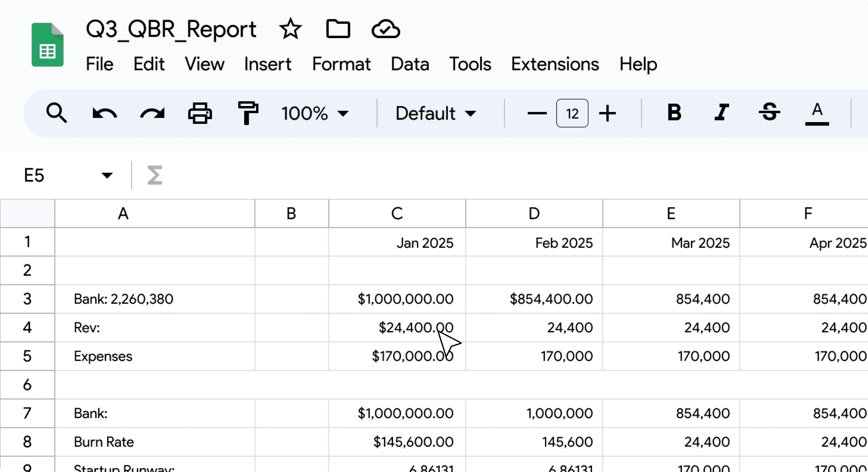Toggle strikethrough formatting
Image resolution: width=868 pixels, height=472 pixels.
point(769,113)
